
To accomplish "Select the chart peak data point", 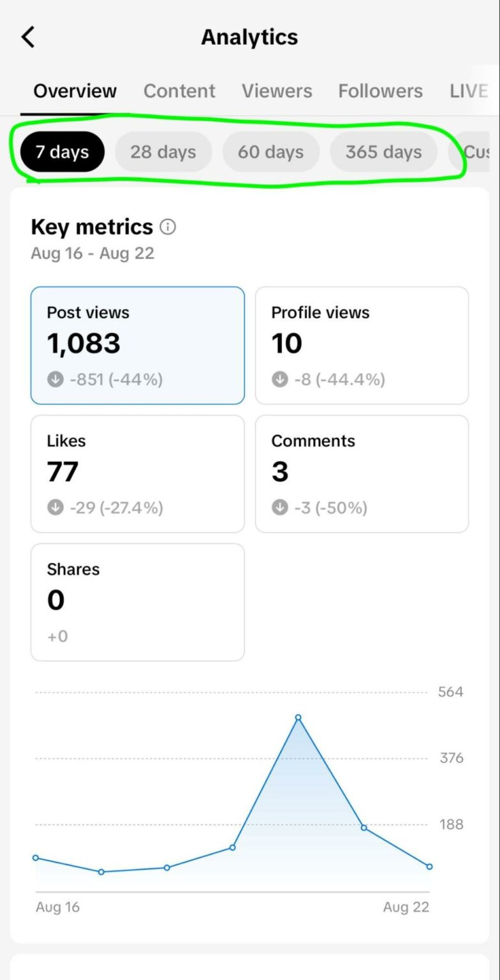I will coord(298,717).
